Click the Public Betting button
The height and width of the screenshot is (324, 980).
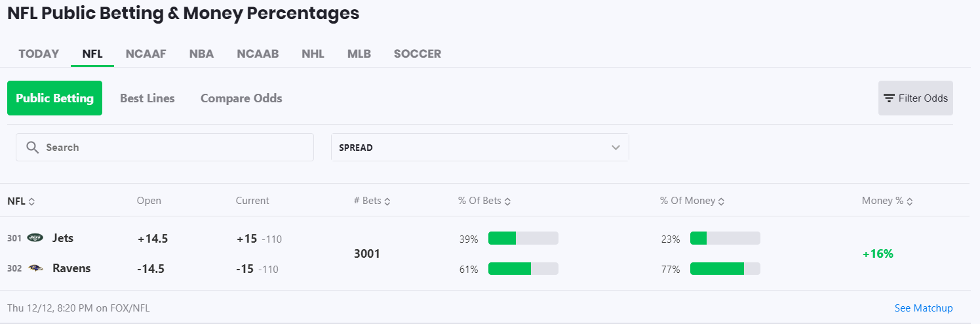click(x=54, y=98)
